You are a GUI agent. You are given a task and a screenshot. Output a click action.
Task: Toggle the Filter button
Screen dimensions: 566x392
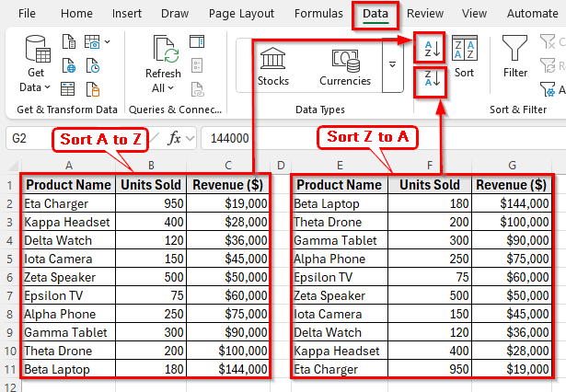(x=515, y=57)
